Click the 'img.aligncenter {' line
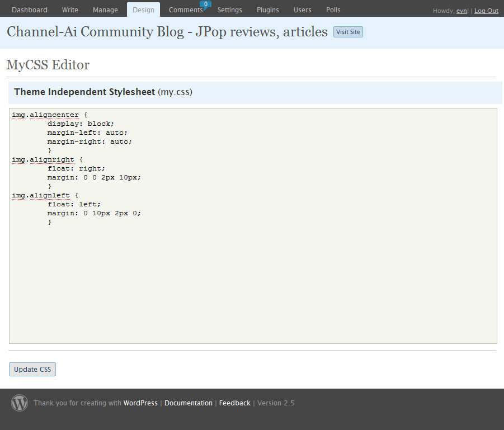Image resolution: width=504 pixels, height=430 pixels. (x=49, y=115)
